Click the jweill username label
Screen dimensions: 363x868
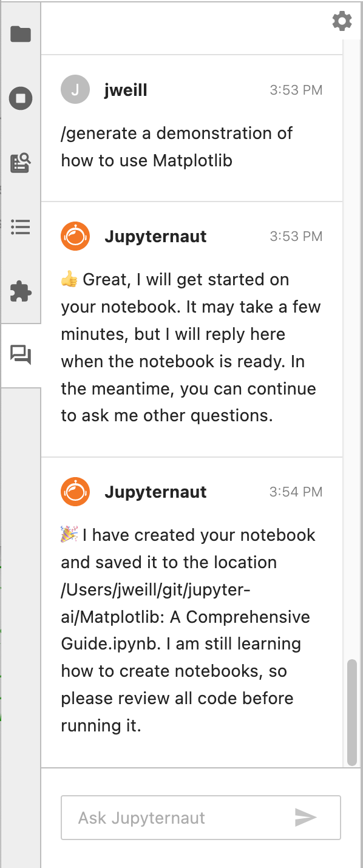click(x=126, y=90)
